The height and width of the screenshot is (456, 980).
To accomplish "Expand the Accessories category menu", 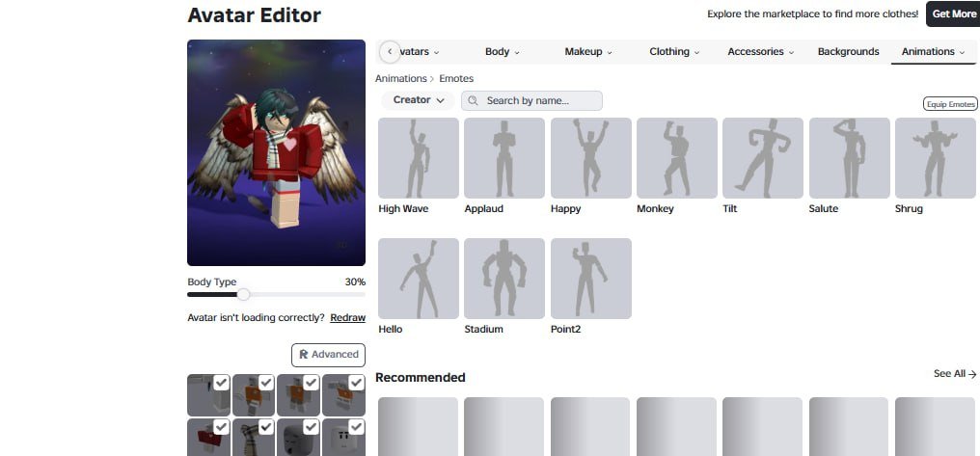I will coord(761,52).
